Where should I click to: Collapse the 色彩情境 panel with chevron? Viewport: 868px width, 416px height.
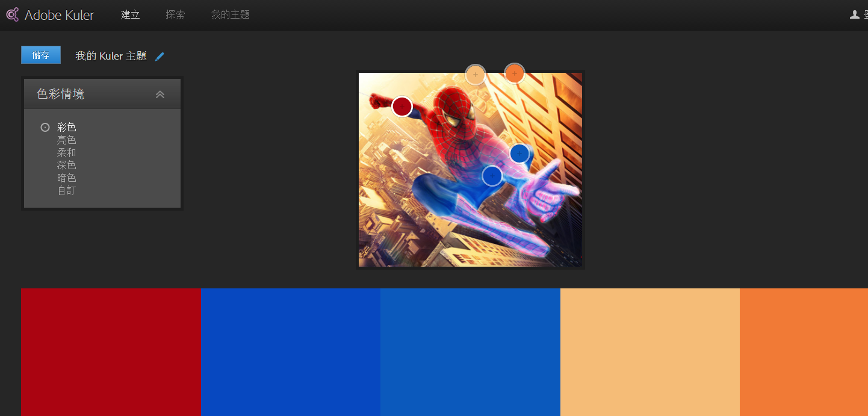pos(160,95)
